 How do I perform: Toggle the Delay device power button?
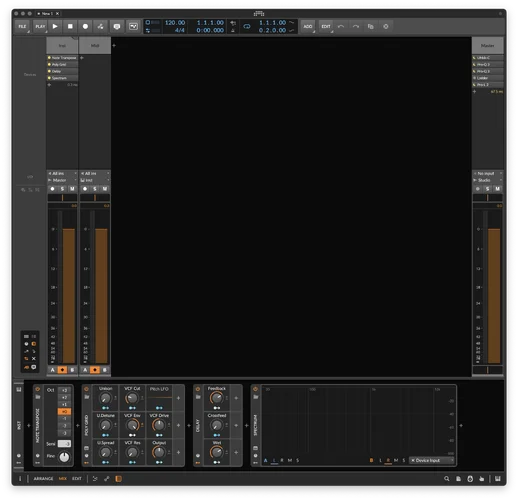click(x=198, y=389)
